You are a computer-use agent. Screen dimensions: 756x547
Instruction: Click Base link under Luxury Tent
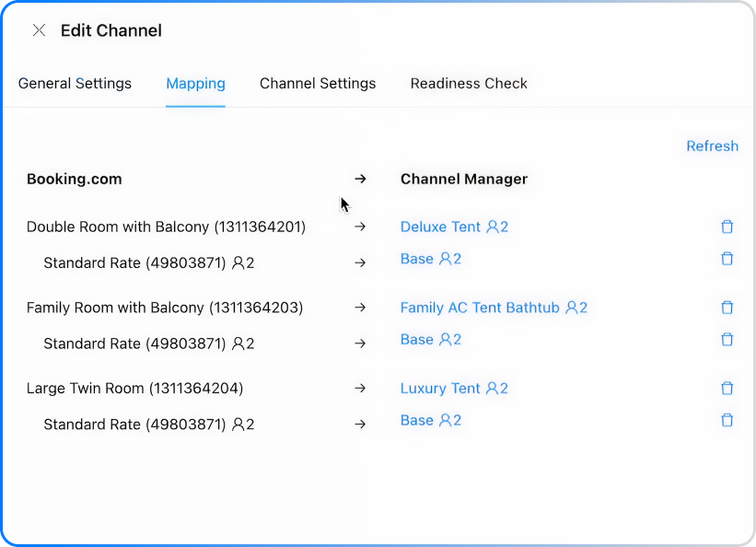coord(431,420)
